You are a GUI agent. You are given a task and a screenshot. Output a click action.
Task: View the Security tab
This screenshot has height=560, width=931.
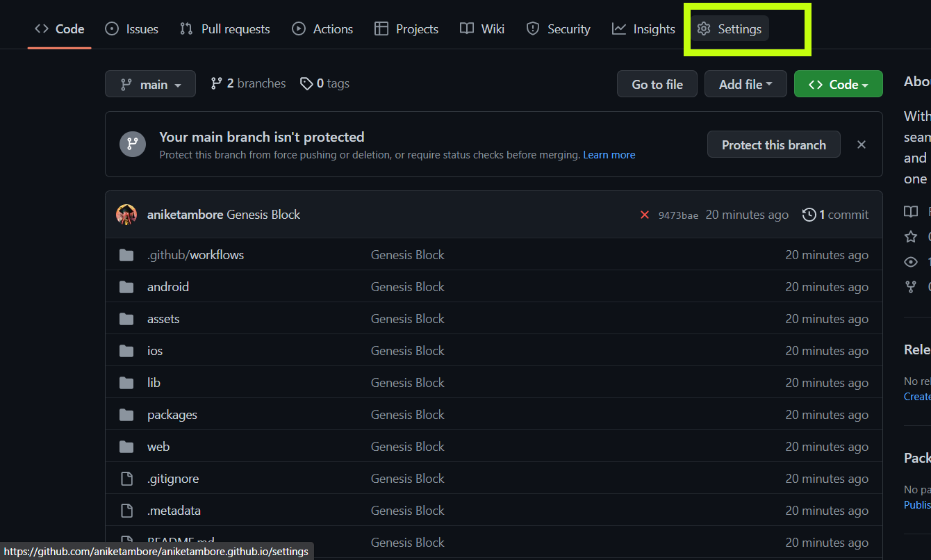[x=558, y=29]
